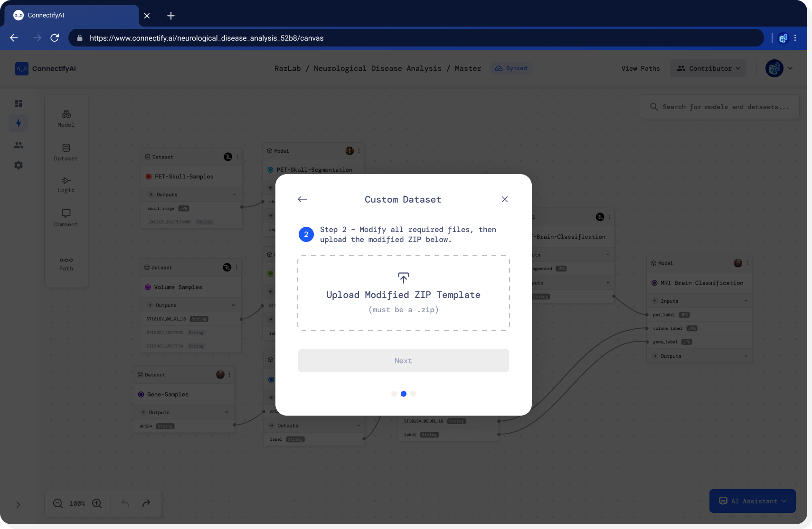Viewport: 812px width, 529px height.
Task: Click the PET-Skull-Samples dataset title
Action: (184, 176)
